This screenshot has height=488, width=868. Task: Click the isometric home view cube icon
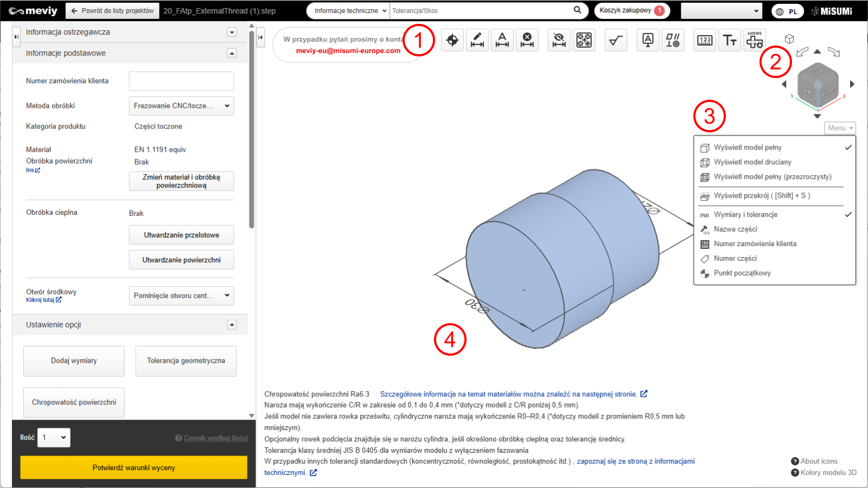click(x=789, y=39)
